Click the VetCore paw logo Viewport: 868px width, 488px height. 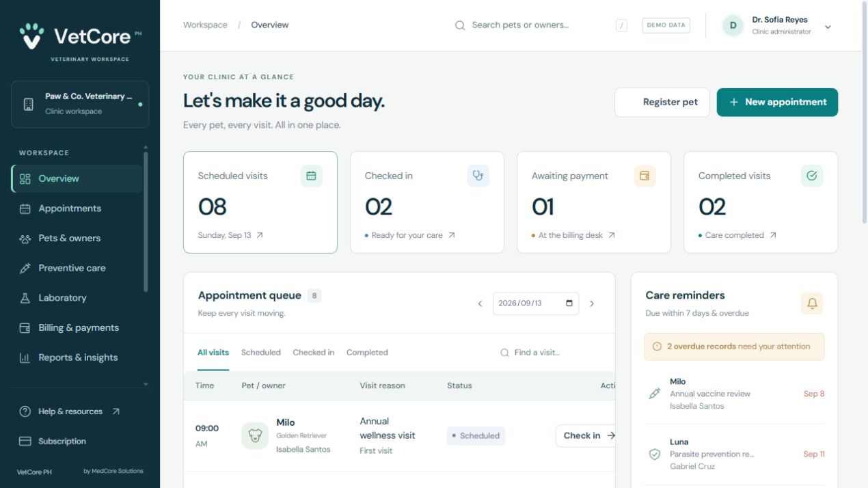31,36
